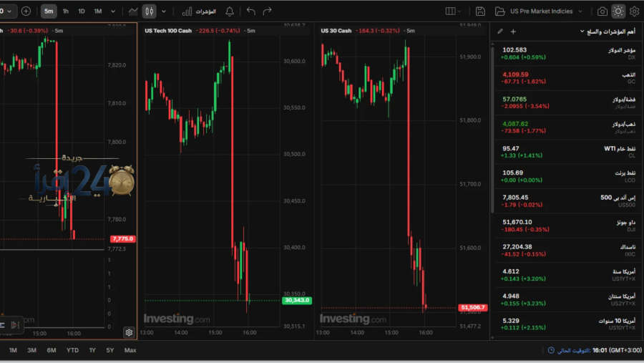Toggle light theme with the sun icon
The image size is (644, 363).
[618, 11]
